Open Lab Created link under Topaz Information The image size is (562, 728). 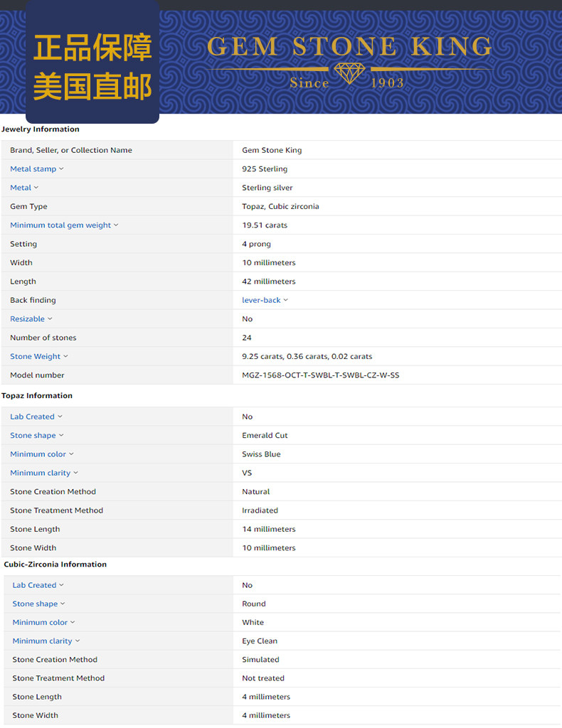pyautogui.click(x=32, y=417)
